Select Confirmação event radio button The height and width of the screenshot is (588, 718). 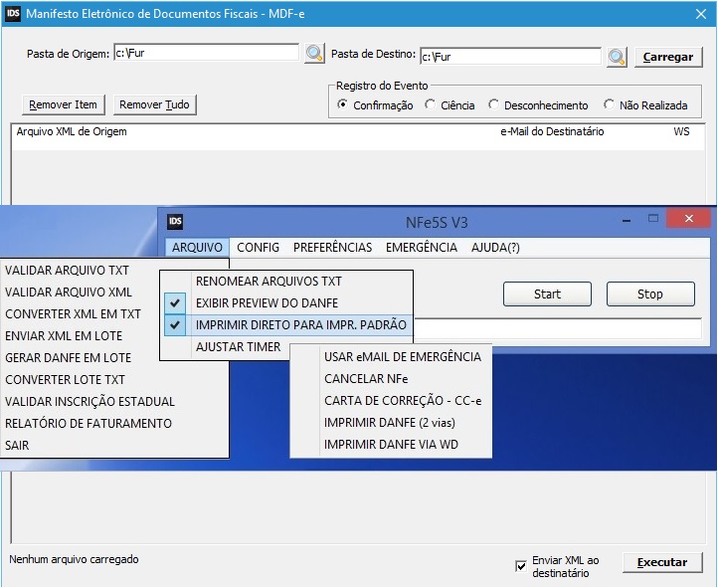coord(342,104)
